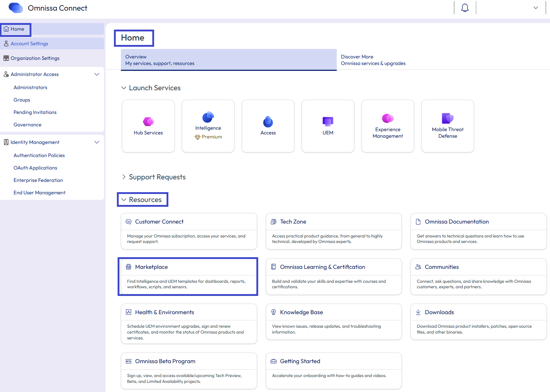Click the 'Experience Management' label text
Viewport: 550px width, 392px height.
tap(388, 133)
